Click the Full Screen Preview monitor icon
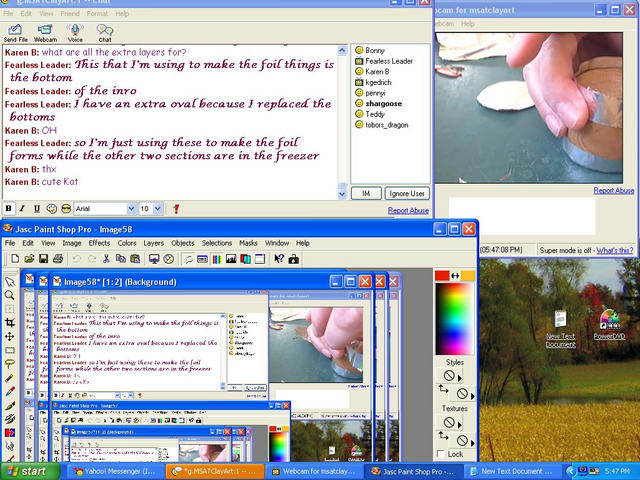 154,259
